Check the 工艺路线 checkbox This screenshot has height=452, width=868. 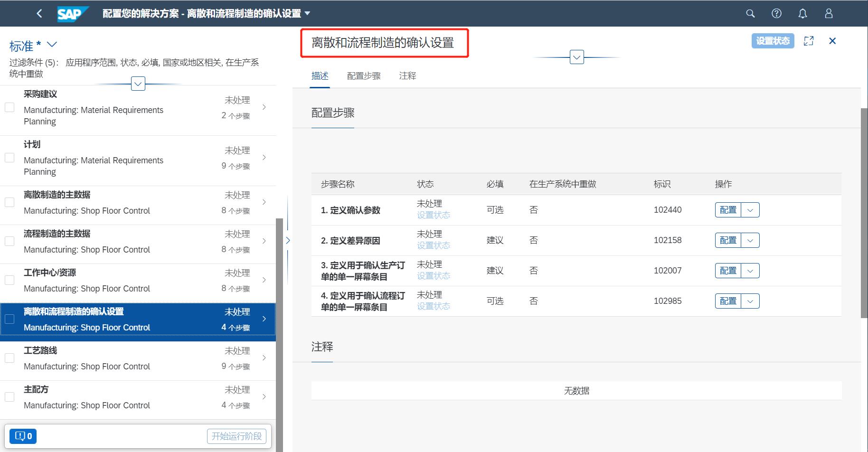[9, 358]
